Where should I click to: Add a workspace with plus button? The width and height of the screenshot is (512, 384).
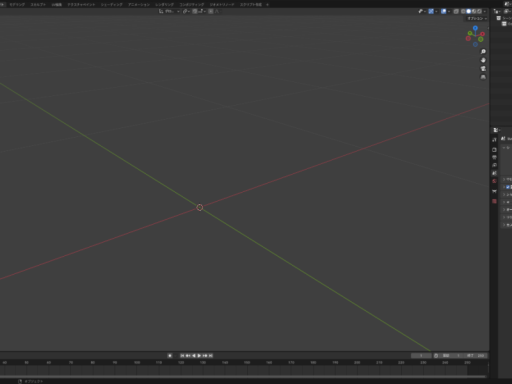267,5
